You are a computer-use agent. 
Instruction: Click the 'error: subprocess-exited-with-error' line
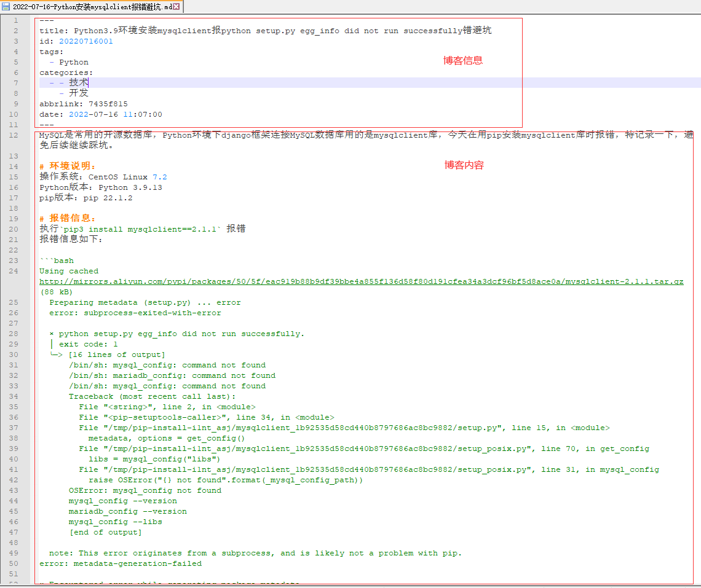coord(135,313)
